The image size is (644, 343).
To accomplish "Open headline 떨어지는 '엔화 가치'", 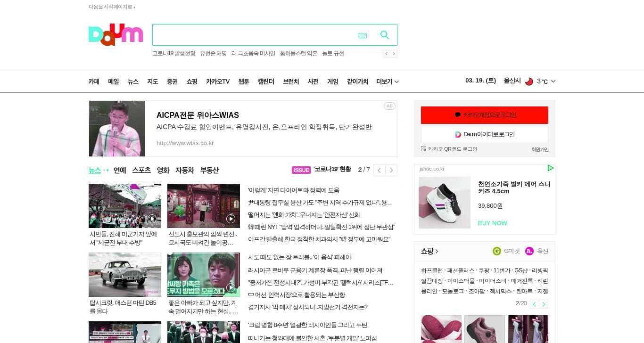I will click(x=304, y=215).
